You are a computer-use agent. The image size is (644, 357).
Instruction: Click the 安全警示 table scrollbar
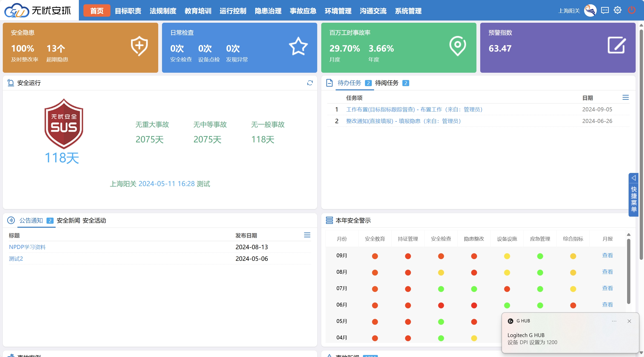click(629, 271)
